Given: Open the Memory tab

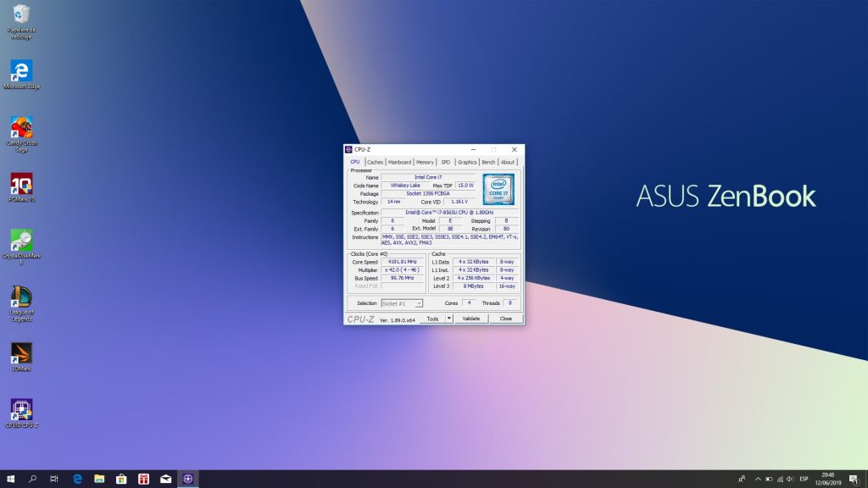Looking at the screenshot, I should coord(425,162).
